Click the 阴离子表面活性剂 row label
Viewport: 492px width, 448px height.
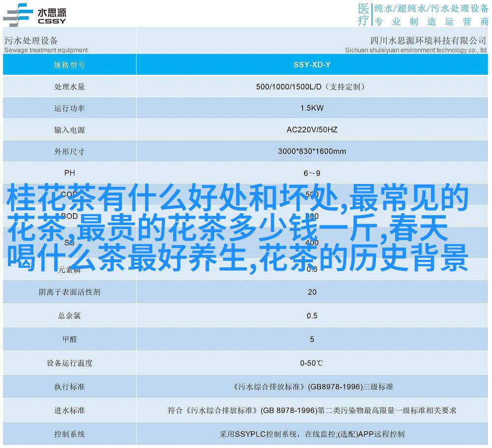(x=69, y=292)
